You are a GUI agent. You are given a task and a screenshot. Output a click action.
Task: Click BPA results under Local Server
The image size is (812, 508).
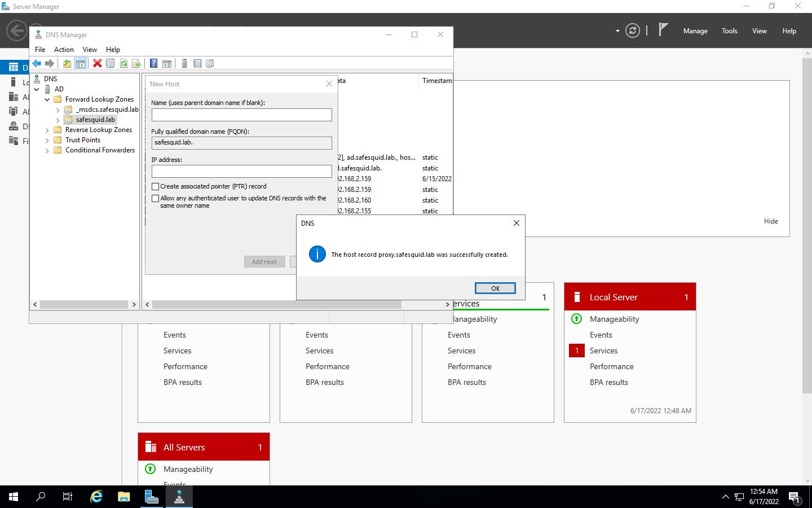point(608,382)
